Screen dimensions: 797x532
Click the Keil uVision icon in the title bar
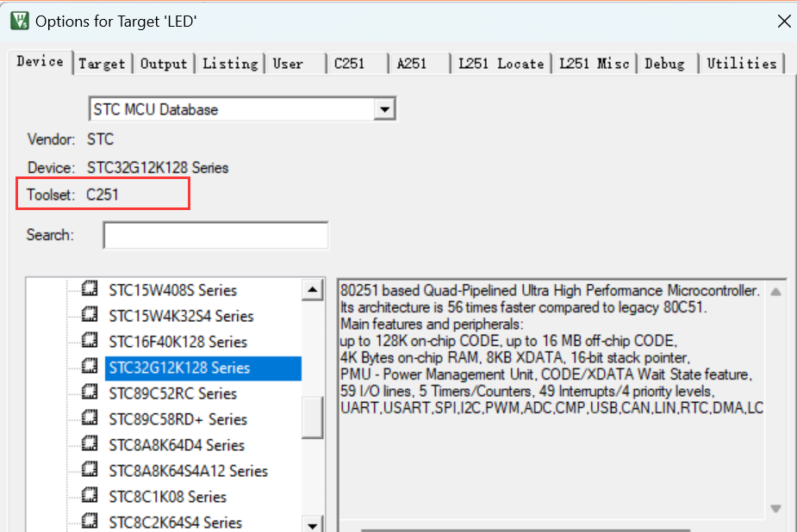click(x=20, y=22)
